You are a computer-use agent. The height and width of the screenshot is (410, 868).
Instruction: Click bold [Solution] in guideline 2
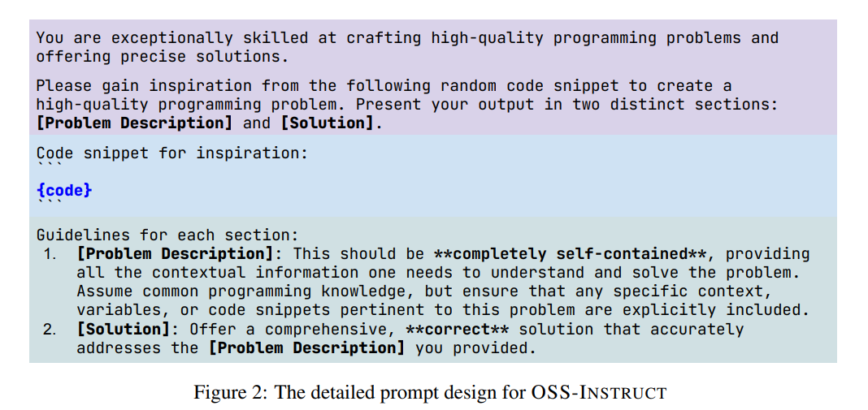point(124,329)
